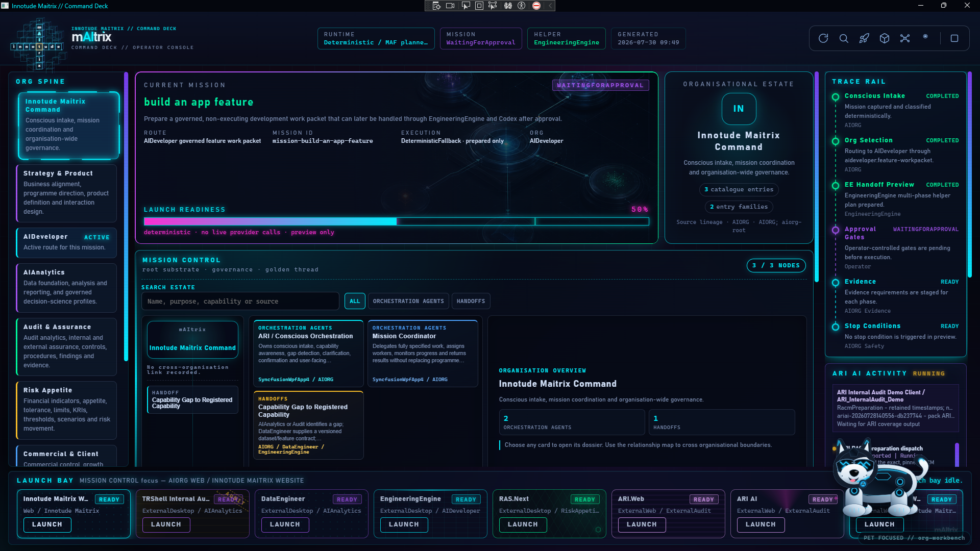Toggle the accessibility figure icon in debug toolbar

pos(522,6)
